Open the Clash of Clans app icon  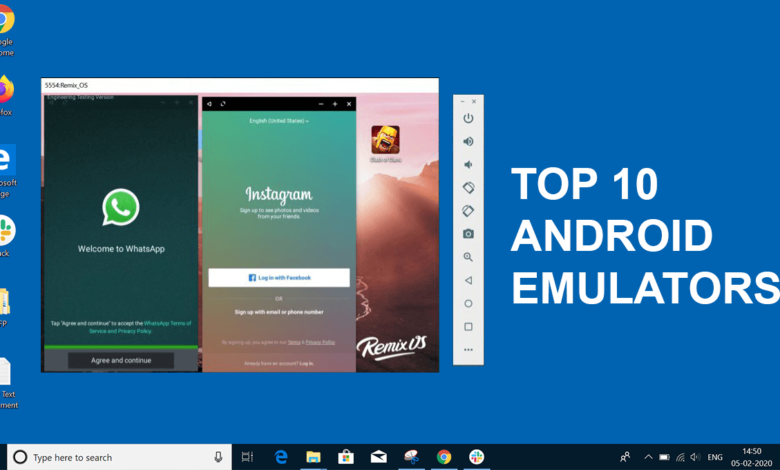click(385, 140)
